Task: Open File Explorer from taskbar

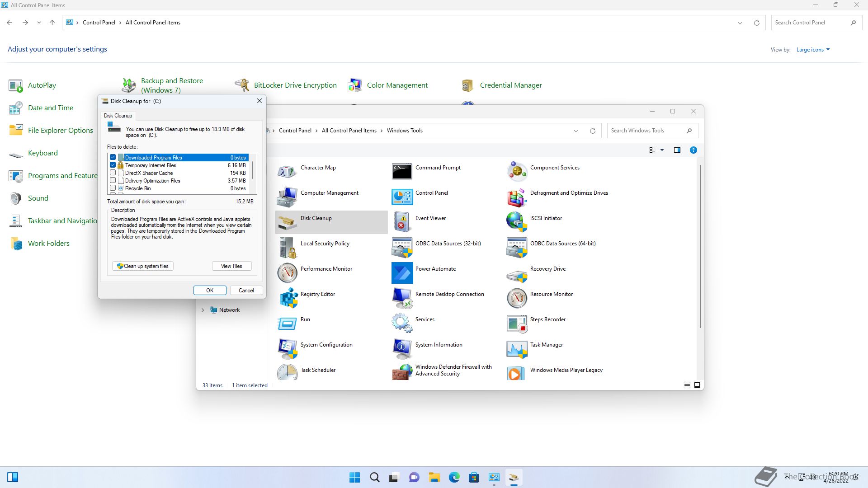Action: [x=434, y=477]
